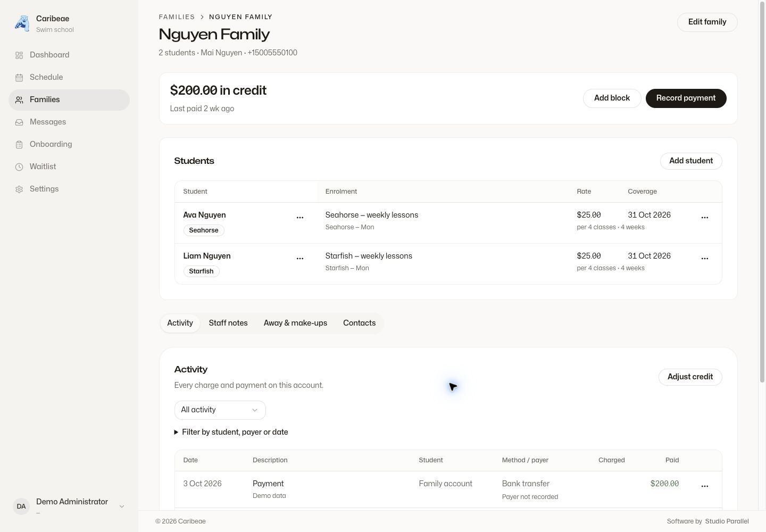Click the $200.00 in credit balance

(x=218, y=91)
